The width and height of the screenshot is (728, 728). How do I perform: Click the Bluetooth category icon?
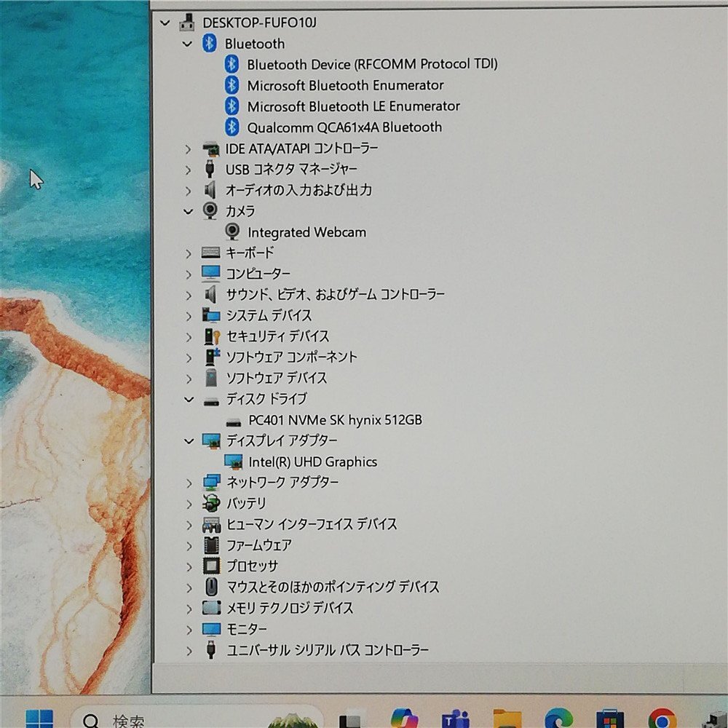click(210, 43)
